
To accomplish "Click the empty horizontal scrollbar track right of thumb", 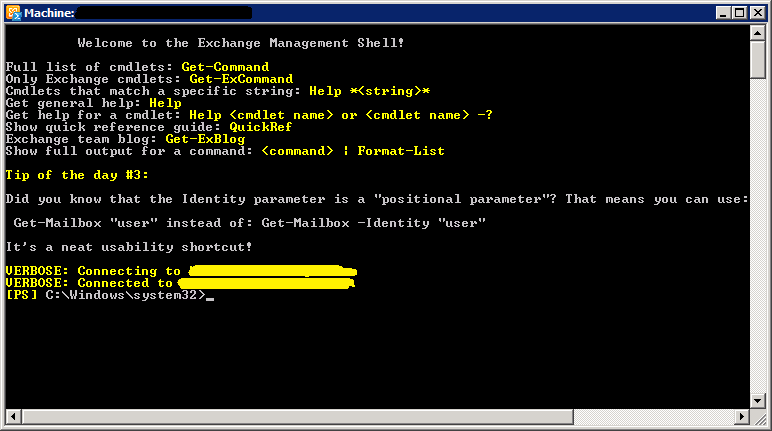I will 654,417.
